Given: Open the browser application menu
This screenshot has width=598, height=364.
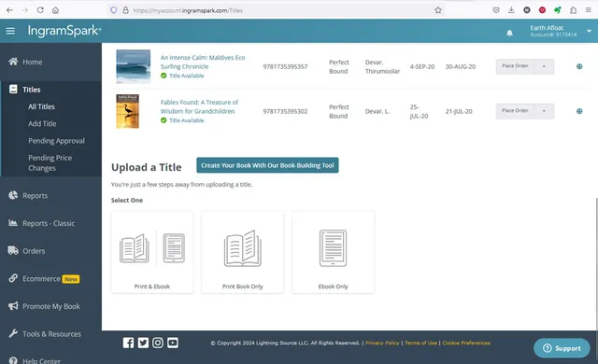Looking at the screenshot, I should tap(588, 10).
